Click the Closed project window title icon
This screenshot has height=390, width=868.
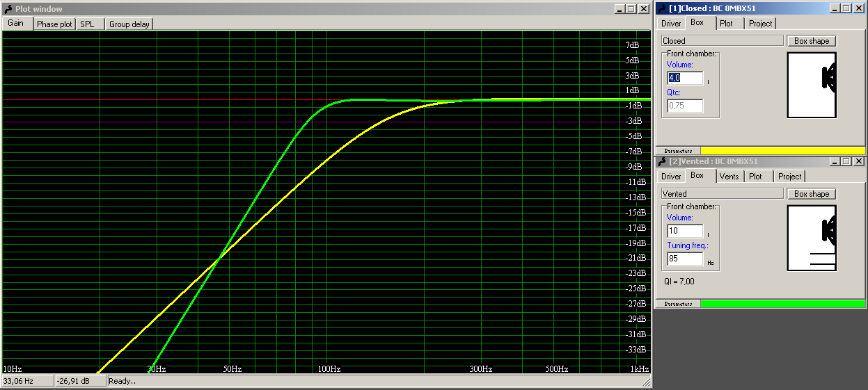663,8
